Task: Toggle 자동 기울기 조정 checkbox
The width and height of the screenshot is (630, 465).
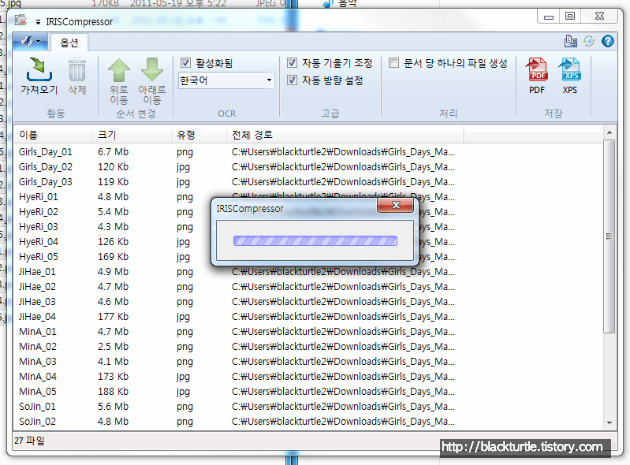Action: click(292, 63)
